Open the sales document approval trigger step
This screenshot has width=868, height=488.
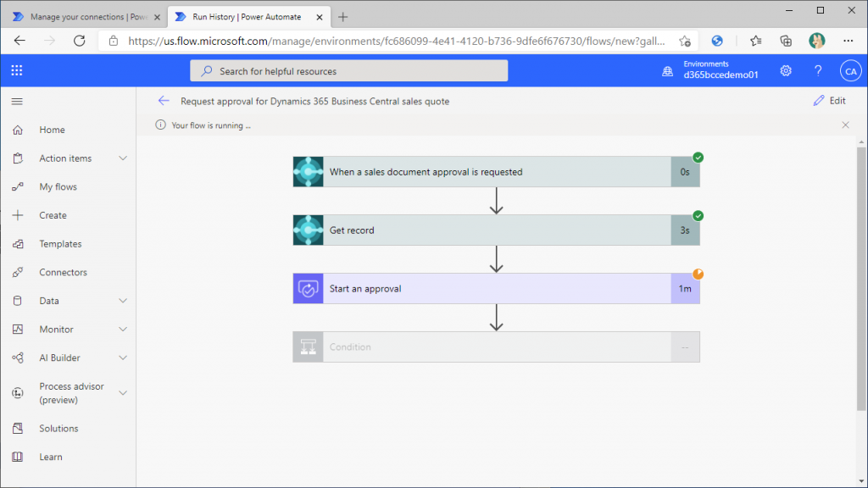pos(496,171)
